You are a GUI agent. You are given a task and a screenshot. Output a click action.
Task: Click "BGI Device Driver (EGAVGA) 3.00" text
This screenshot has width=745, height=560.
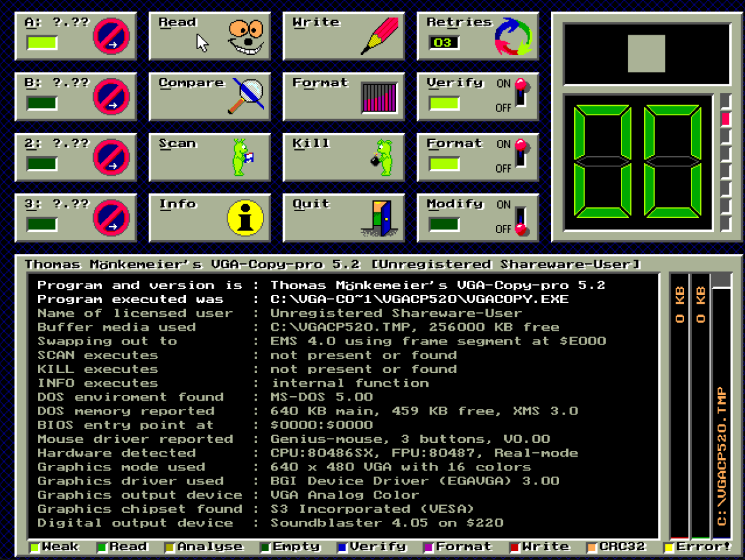(414, 481)
